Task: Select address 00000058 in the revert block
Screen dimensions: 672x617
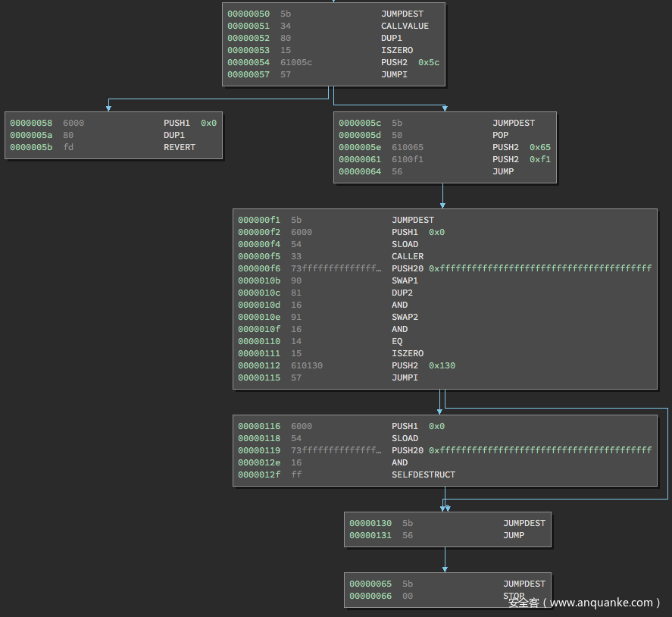Action: (31, 123)
